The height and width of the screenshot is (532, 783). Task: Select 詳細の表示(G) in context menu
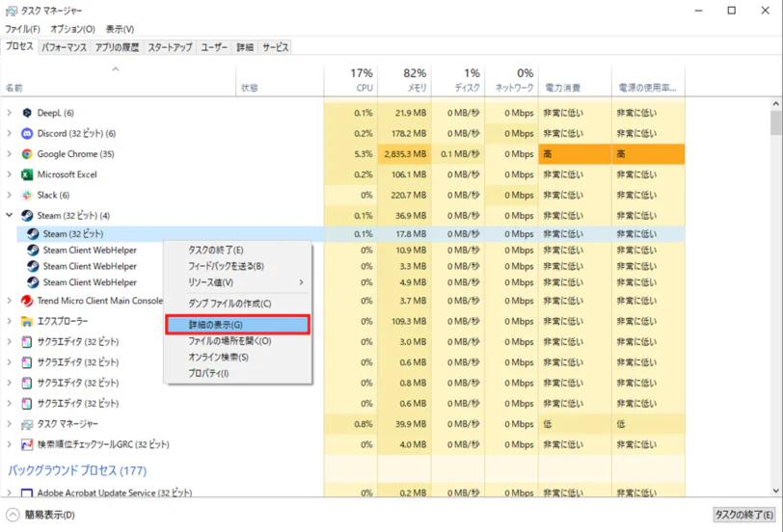pyautogui.click(x=237, y=325)
